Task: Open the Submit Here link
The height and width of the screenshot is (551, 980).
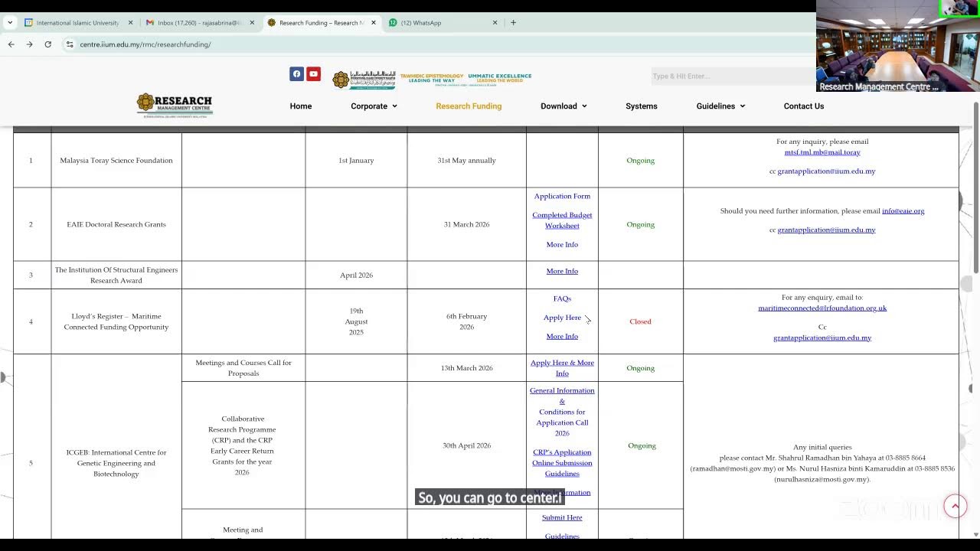Action: 562,518
